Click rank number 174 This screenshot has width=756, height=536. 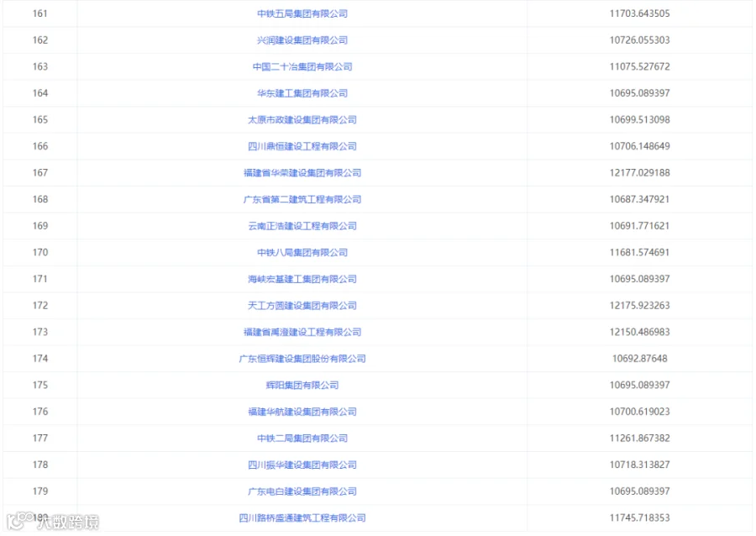(40, 358)
